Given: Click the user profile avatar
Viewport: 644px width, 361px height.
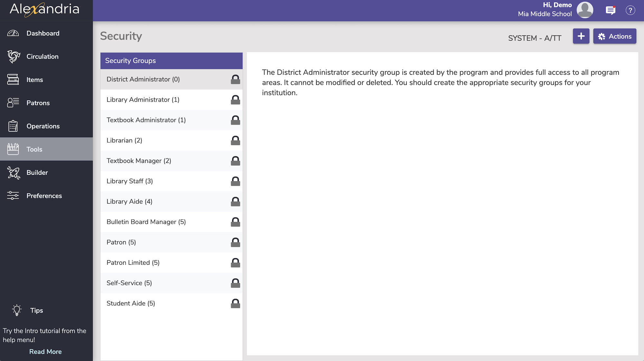Looking at the screenshot, I should pyautogui.click(x=585, y=10).
